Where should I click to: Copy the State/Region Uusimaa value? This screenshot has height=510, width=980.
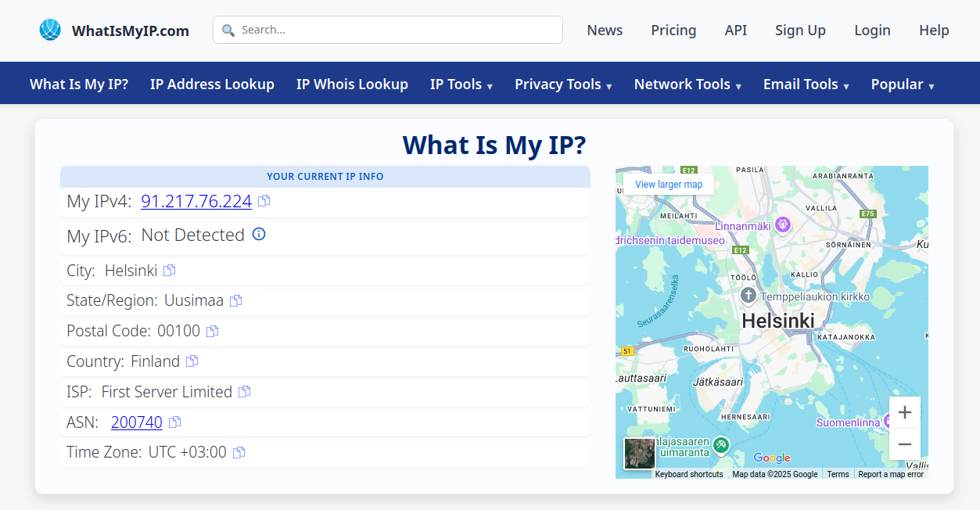click(236, 300)
